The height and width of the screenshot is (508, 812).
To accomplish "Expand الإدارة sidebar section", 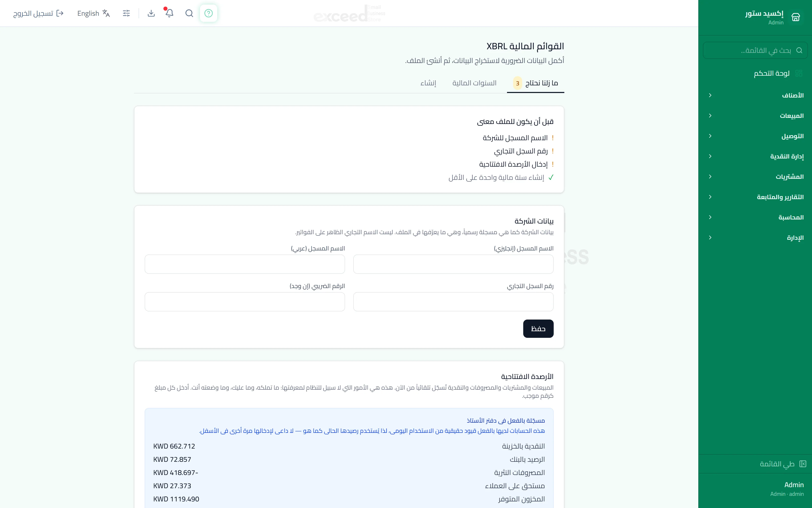I will 755,237.
